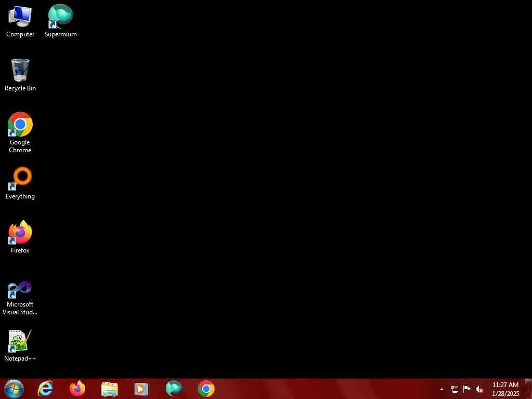Select the Microsoft Visual Studio shortcut
The height and width of the screenshot is (399, 532).
20,298
